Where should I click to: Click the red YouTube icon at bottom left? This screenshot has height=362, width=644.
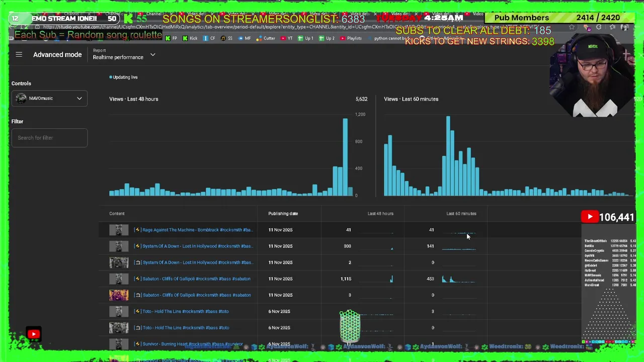point(34,334)
